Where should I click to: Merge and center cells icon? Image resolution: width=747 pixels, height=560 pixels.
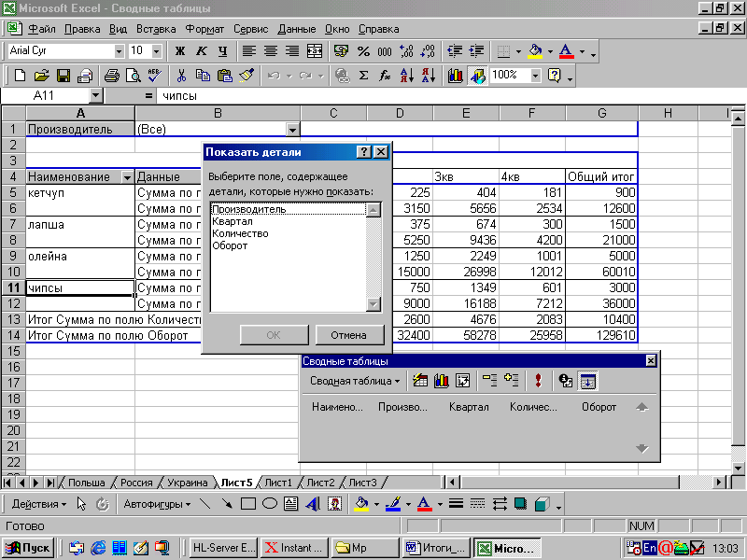point(315,51)
